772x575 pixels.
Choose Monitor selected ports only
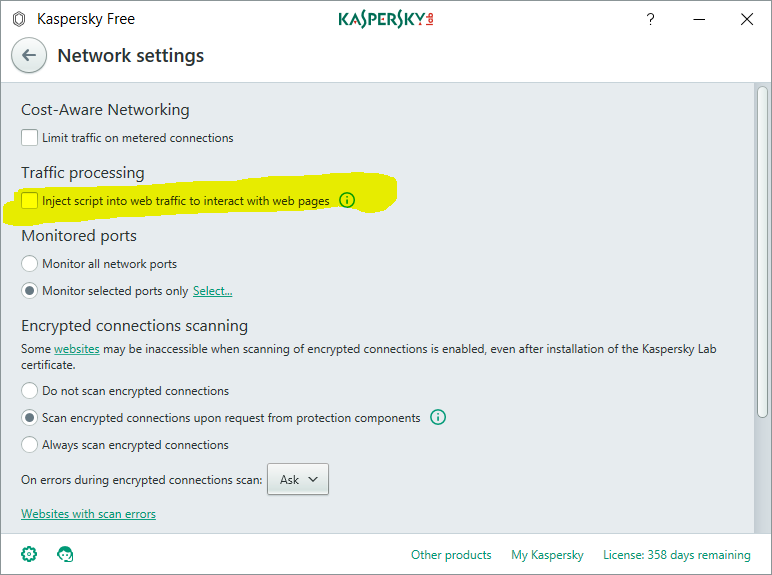tap(30, 291)
